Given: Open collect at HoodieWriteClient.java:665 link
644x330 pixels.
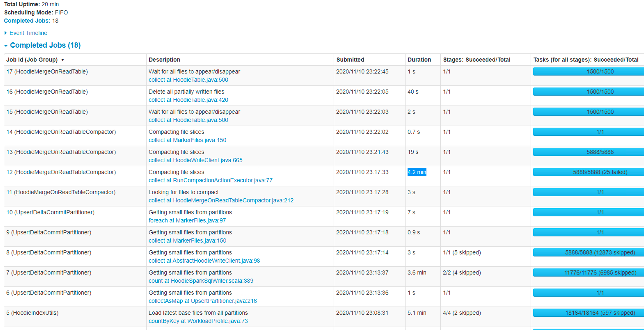Looking at the screenshot, I should [x=195, y=160].
